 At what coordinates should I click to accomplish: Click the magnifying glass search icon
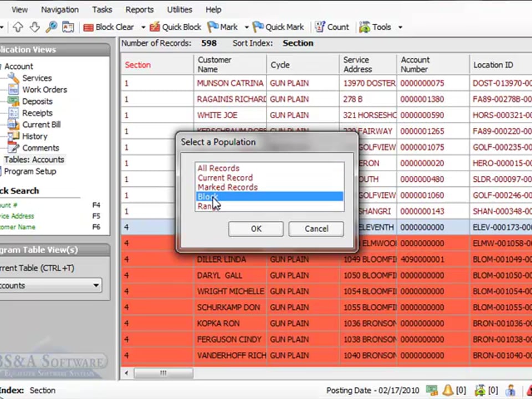(x=51, y=27)
